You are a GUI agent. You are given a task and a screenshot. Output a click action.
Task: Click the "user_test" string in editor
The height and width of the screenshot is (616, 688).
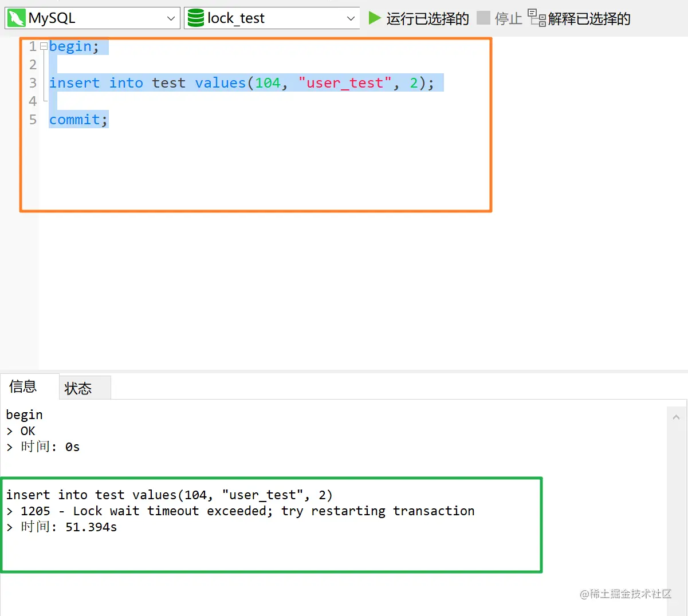tap(345, 83)
